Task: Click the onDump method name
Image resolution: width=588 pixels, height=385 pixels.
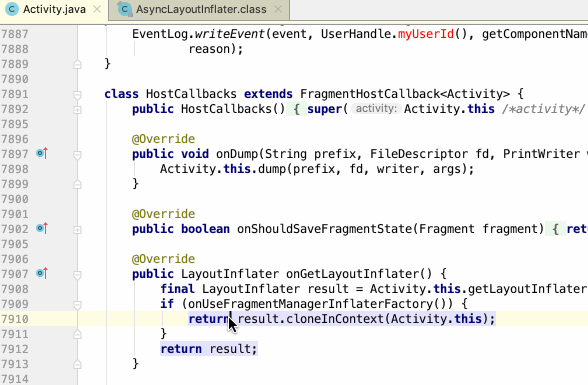Action: [237, 154]
